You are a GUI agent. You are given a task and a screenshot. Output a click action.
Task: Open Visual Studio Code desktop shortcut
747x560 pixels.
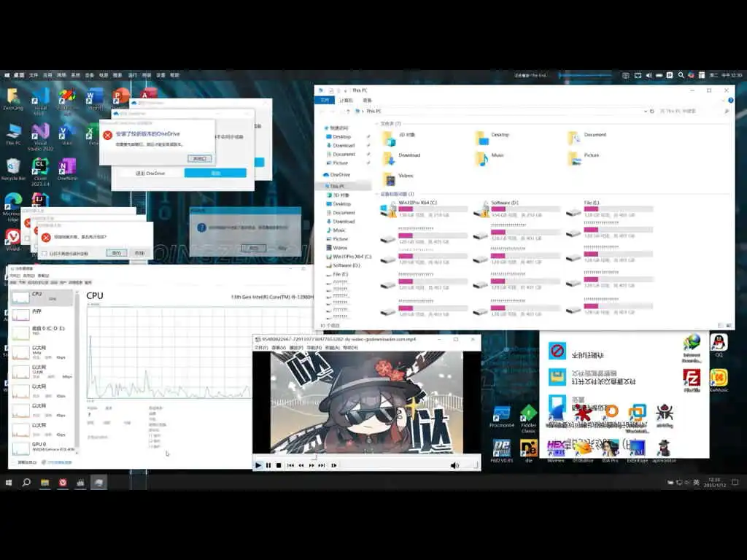[x=40, y=100]
